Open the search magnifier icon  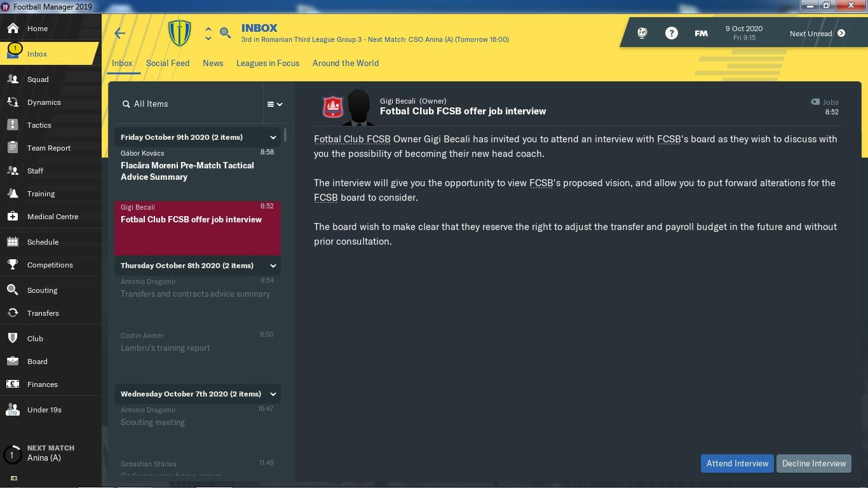225,33
